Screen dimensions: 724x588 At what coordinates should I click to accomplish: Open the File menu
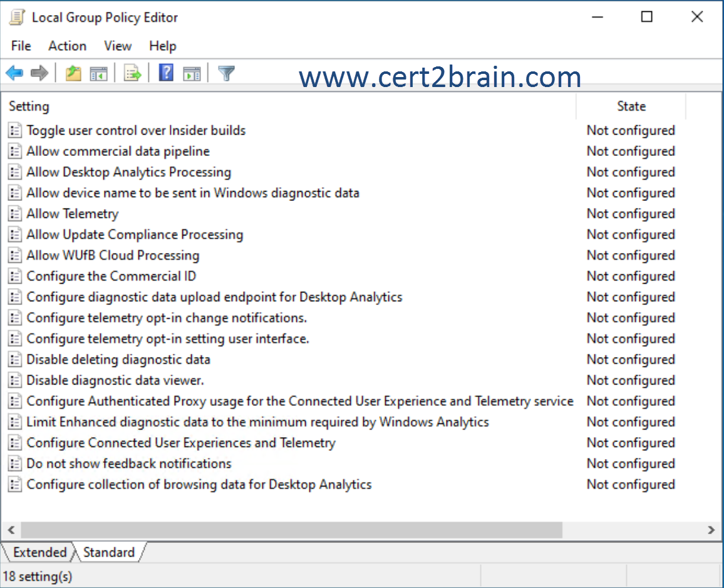pyautogui.click(x=21, y=46)
